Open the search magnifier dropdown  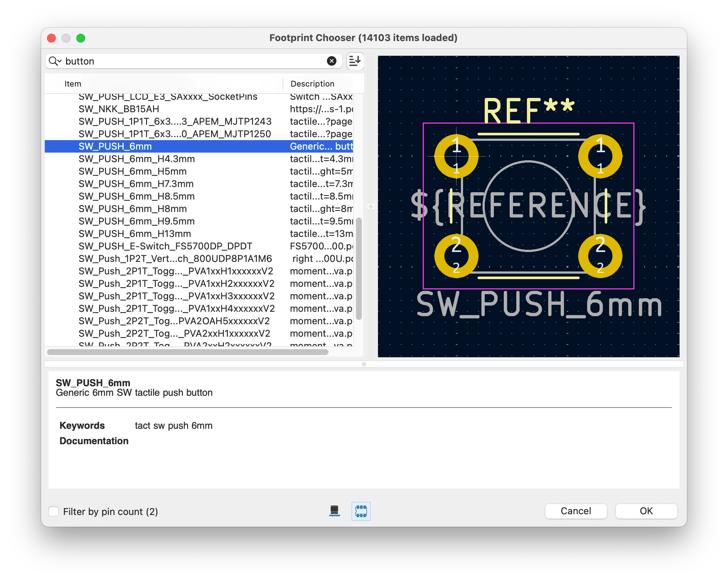(x=55, y=61)
